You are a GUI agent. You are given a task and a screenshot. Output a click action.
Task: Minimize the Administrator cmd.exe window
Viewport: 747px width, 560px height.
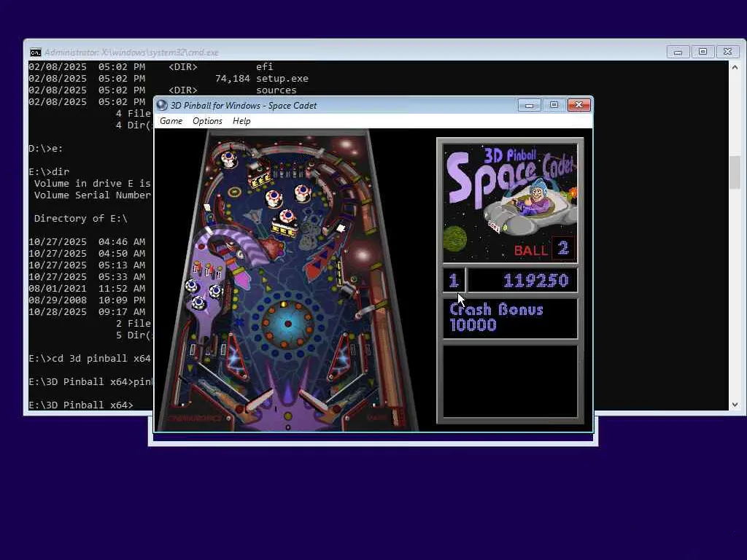678,52
